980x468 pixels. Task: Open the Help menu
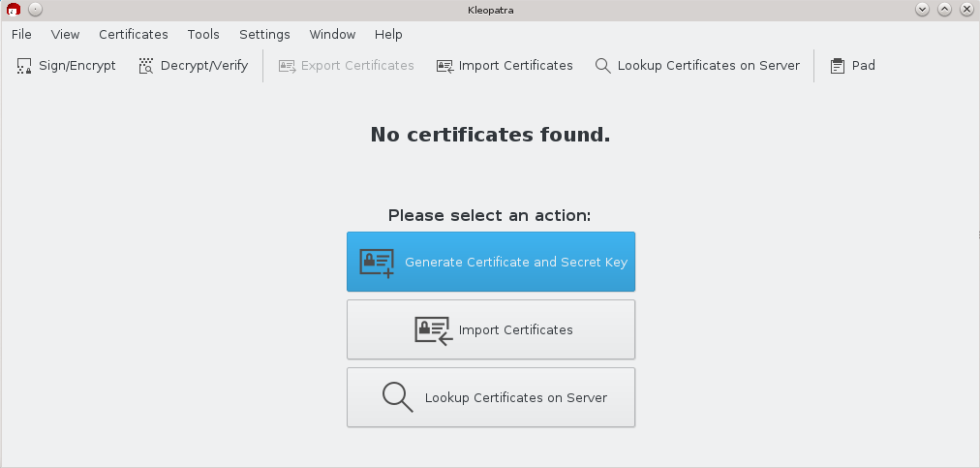(x=387, y=34)
